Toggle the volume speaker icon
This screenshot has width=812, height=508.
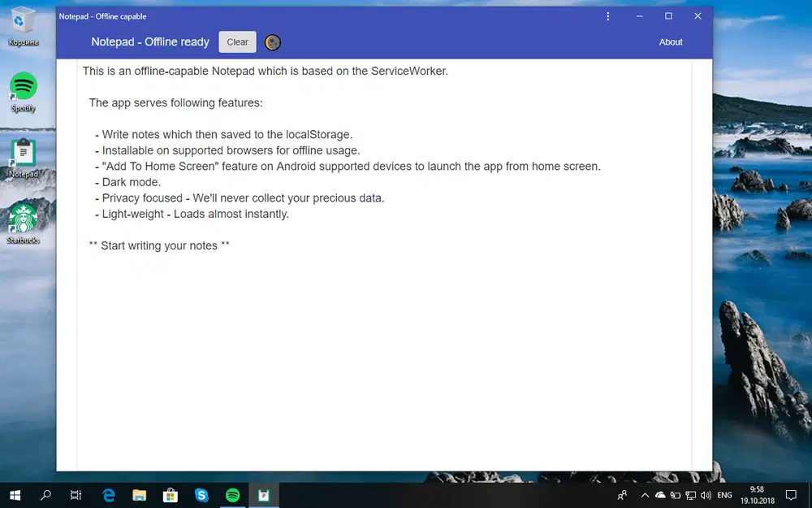(x=706, y=495)
